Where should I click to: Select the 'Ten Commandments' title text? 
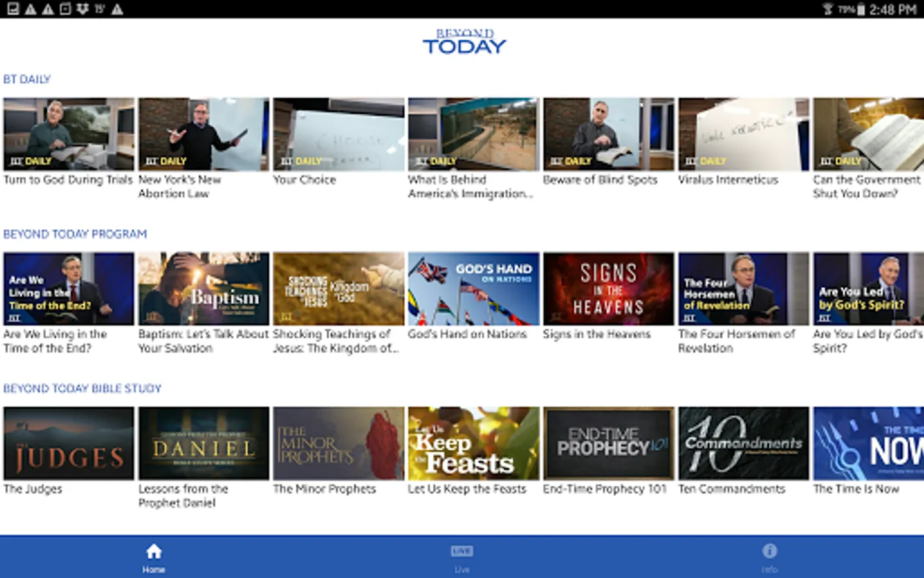732,489
